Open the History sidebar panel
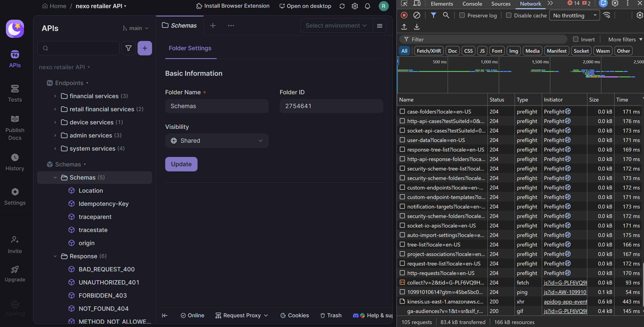 (x=15, y=162)
